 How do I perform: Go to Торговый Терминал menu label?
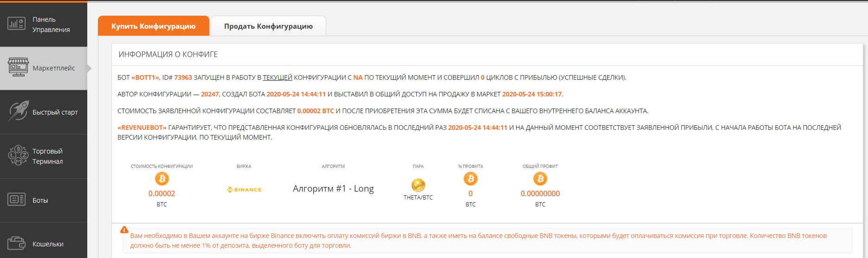(x=48, y=156)
